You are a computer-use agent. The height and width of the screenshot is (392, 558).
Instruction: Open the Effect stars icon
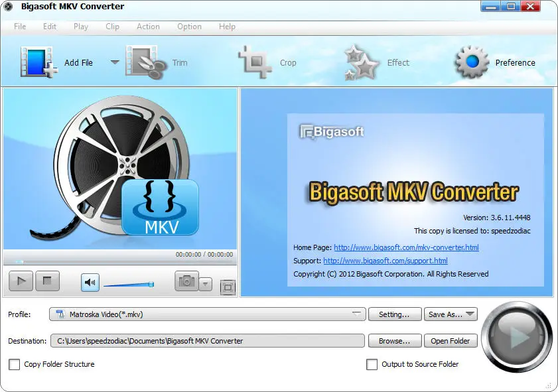361,62
